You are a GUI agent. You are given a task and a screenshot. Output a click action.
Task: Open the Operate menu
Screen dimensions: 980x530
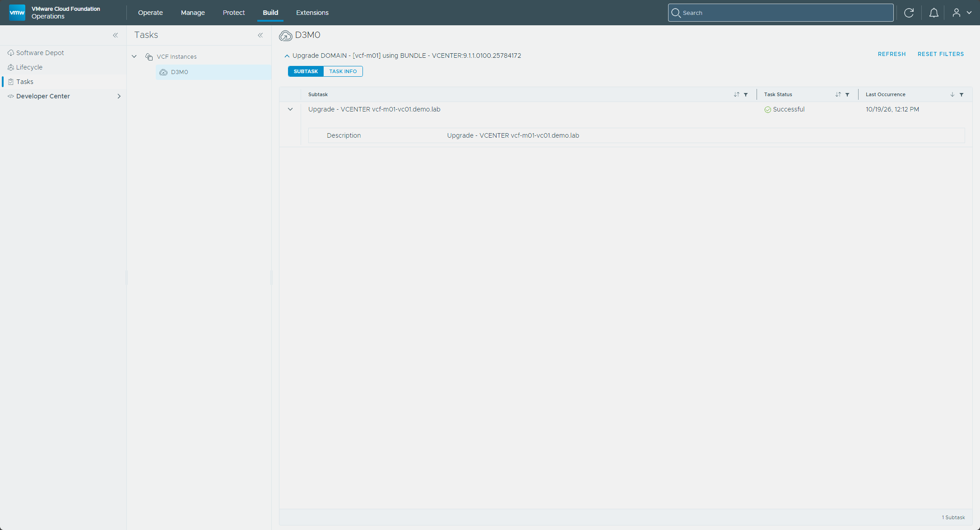click(x=150, y=13)
